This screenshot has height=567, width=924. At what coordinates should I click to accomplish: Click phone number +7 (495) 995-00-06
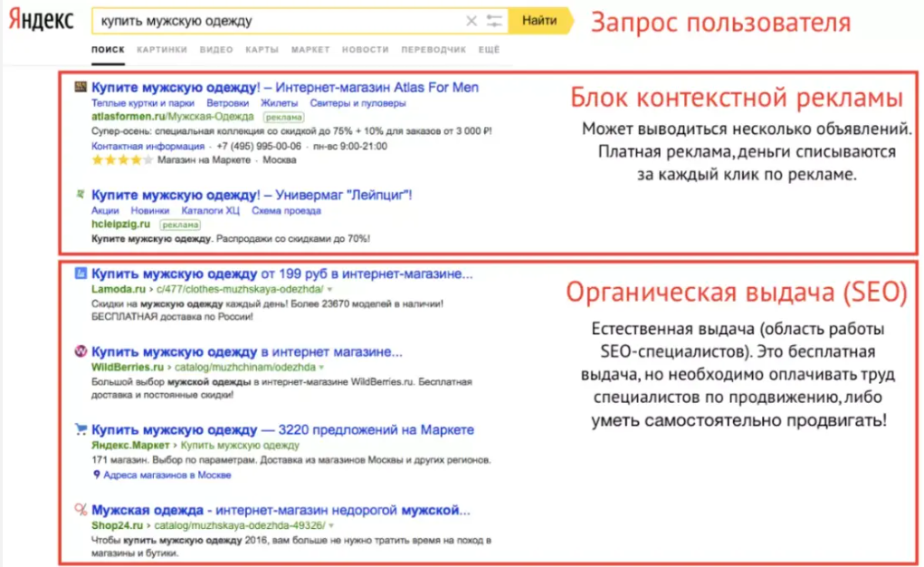click(x=259, y=147)
